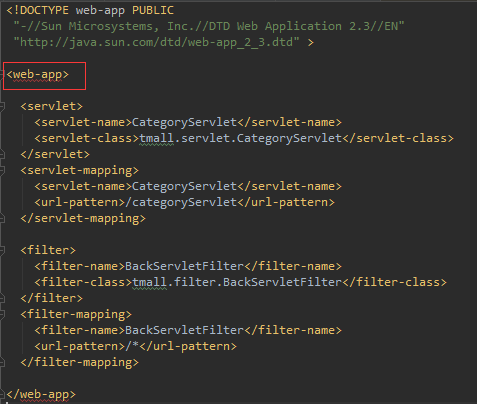This screenshot has width=477, height=404.
Task: Collapse the fold marker beside opening <filter> tag
Action: [x=2, y=250]
